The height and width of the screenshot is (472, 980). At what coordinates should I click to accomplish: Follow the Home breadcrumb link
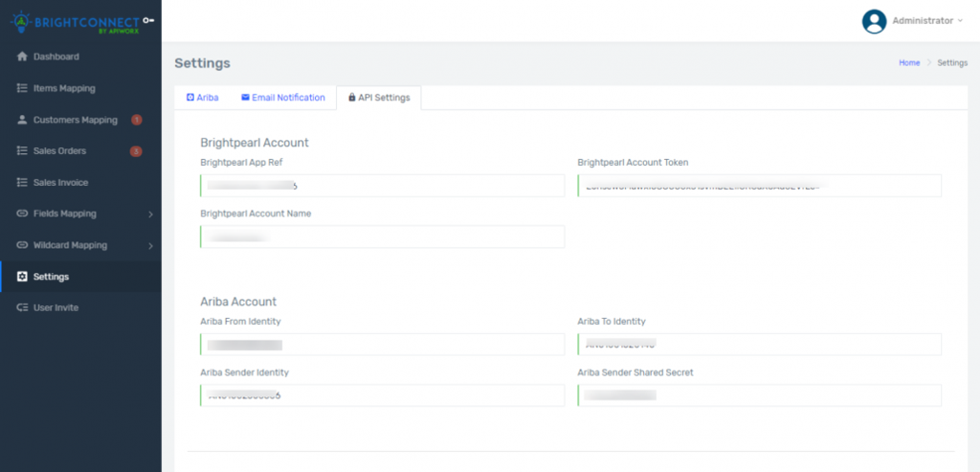tap(909, 63)
